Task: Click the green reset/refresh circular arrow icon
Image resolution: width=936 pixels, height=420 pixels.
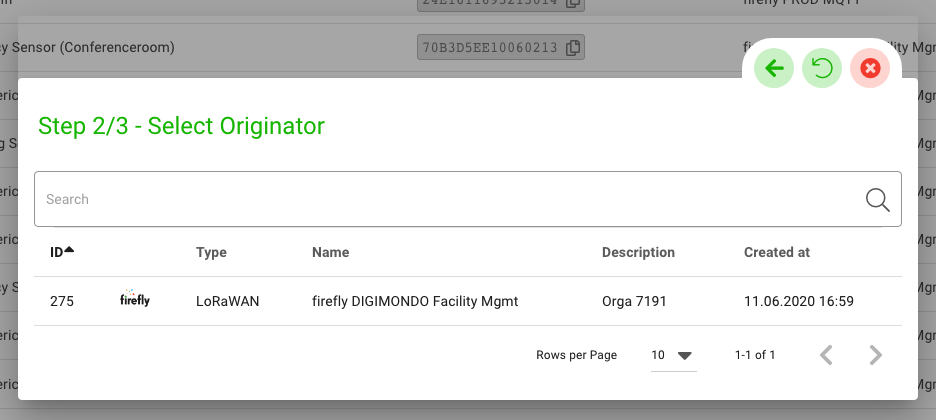Action: (821, 68)
